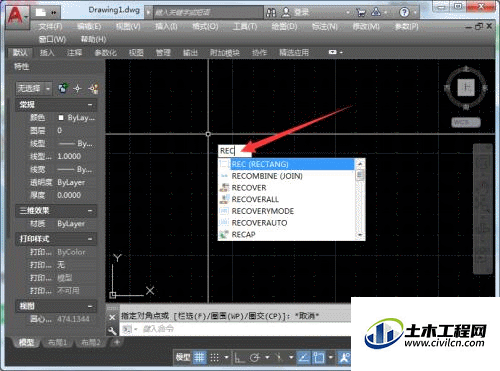The image size is (500, 371).
Task: Toggle snap mode dots icon
Action: point(215,358)
